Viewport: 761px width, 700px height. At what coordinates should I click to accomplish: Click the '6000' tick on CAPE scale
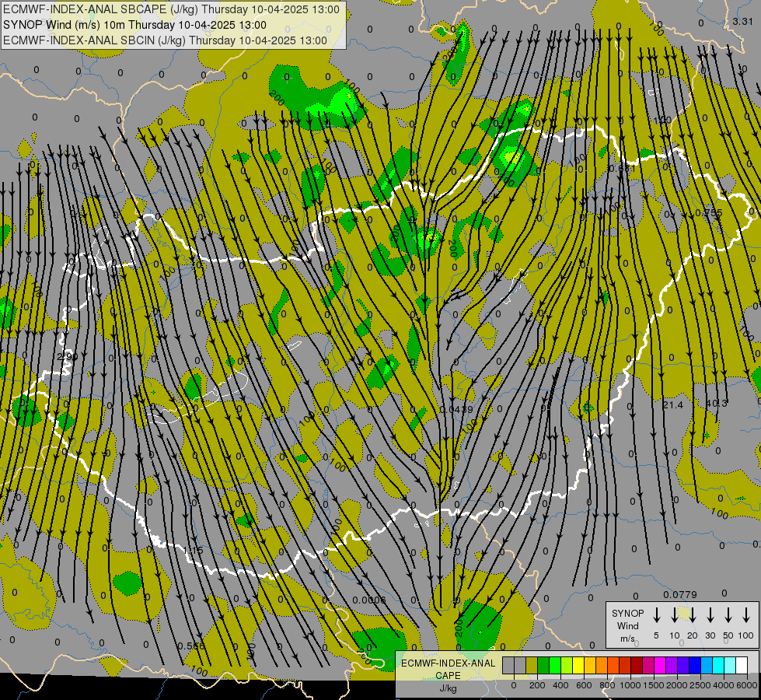tap(747, 685)
